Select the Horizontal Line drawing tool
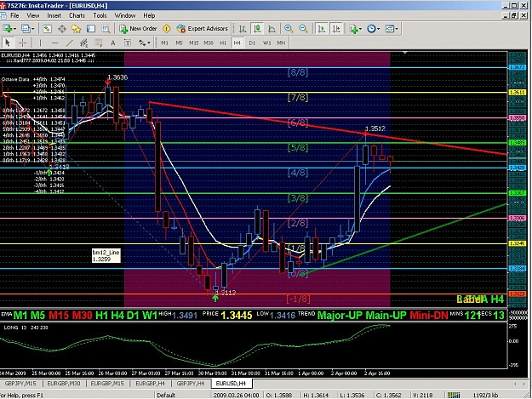 [55, 43]
